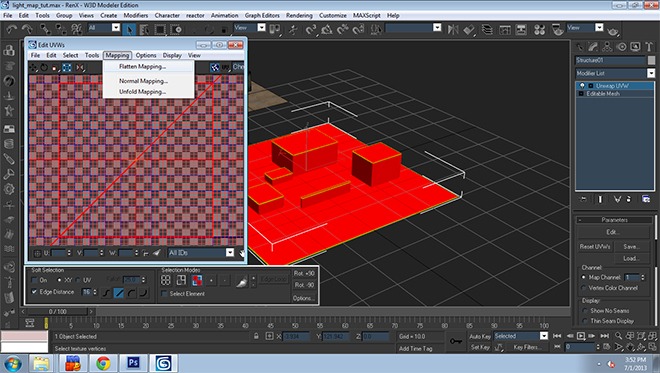The height and width of the screenshot is (373, 660).
Task: Click Mirror icon in Edit UVWs toolbar
Action: [x=80, y=68]
